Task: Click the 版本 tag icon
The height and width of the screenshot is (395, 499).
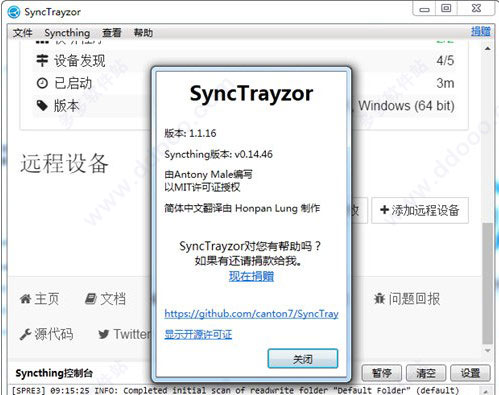Action: click(x=42, y=106)
